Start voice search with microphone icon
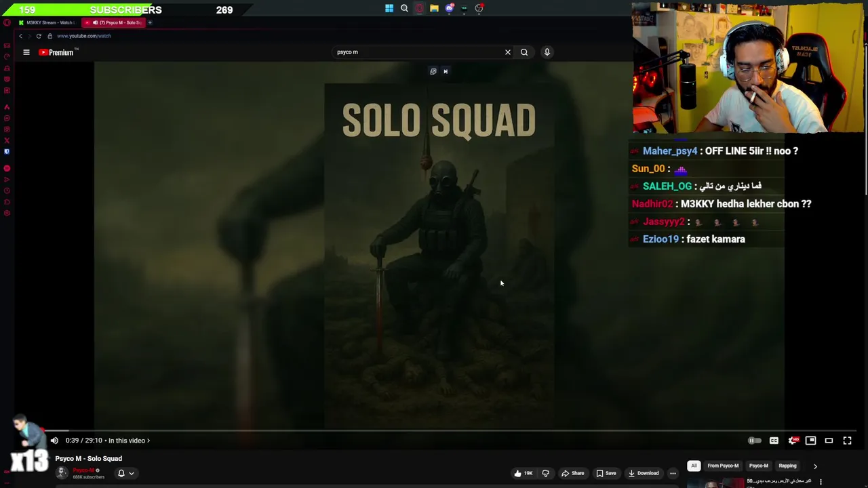The height and width of the screenshot is (488, 868). pos(547,52)
